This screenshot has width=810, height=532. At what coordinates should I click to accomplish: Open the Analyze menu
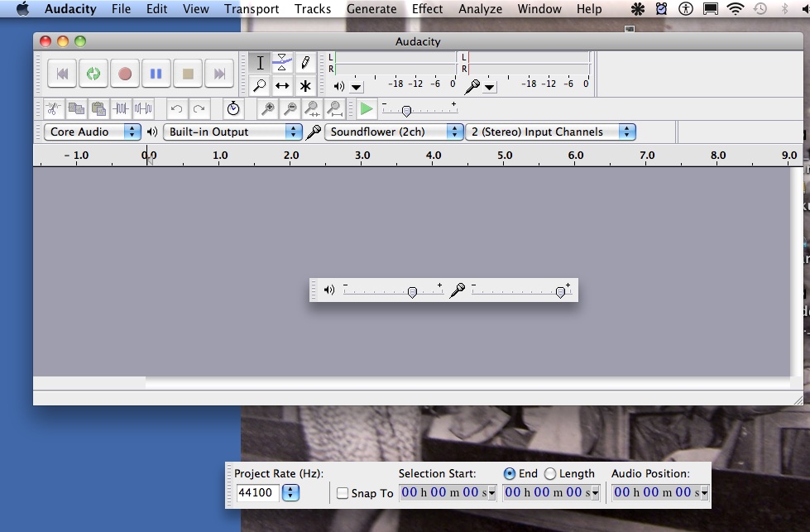click(x=481, y=9)
